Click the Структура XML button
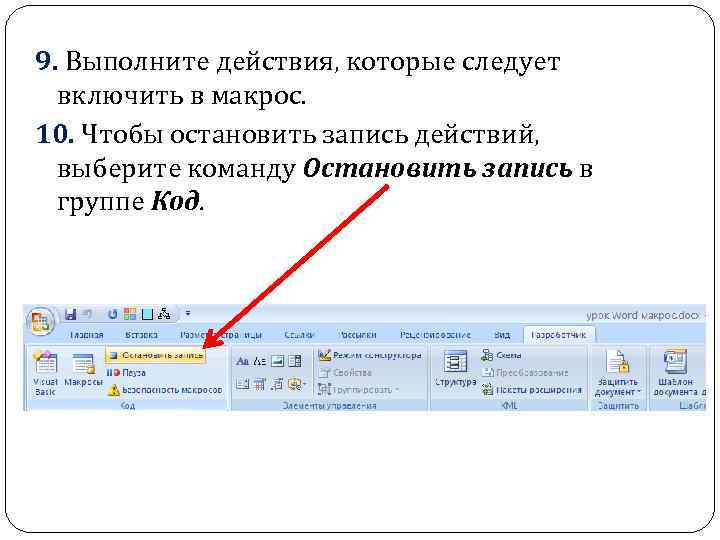The height and width of the screenshot is (540, 720). click(455, 369)
